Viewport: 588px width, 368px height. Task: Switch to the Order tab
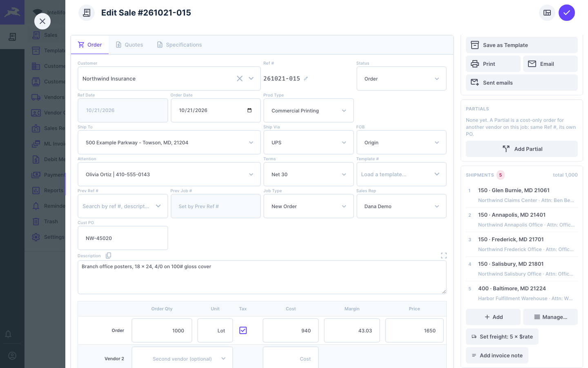(90, 45)
